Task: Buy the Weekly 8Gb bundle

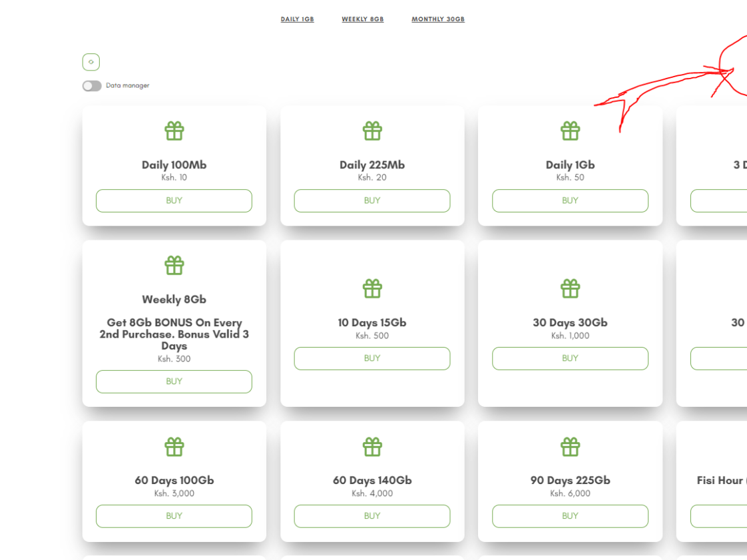Action: tap(174, 382)
